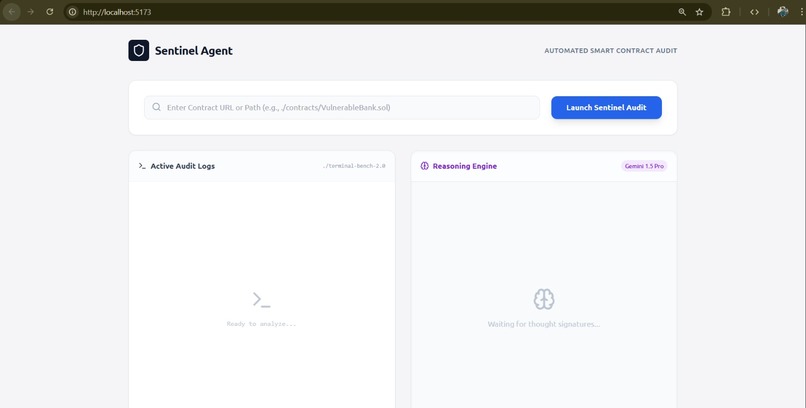Click the localhost:5173 address bar URL

tap(117, 12)
